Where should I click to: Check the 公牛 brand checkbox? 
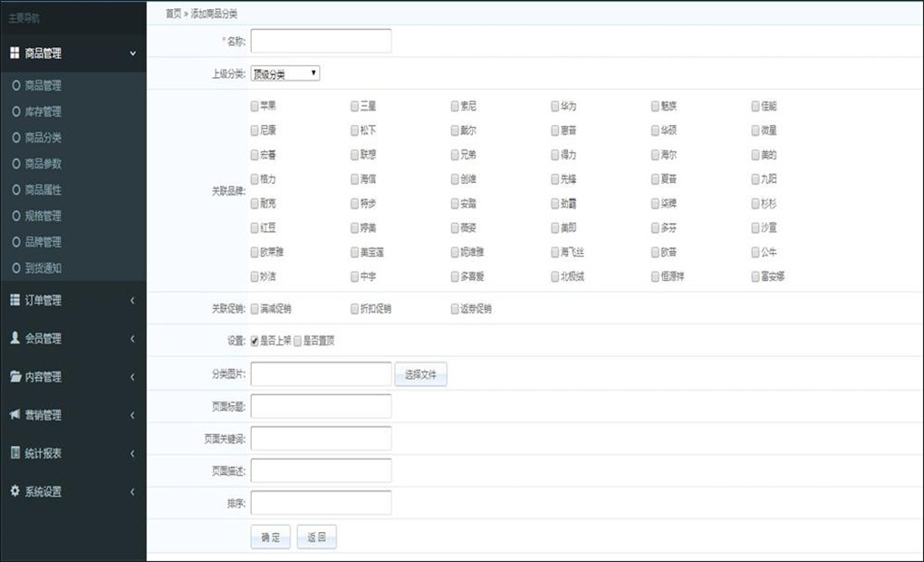point(756,252)
